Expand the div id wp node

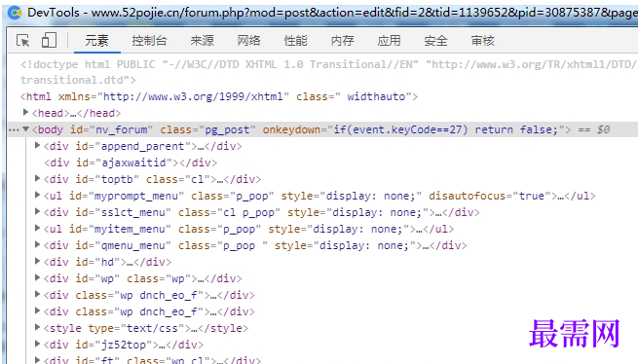37,277
